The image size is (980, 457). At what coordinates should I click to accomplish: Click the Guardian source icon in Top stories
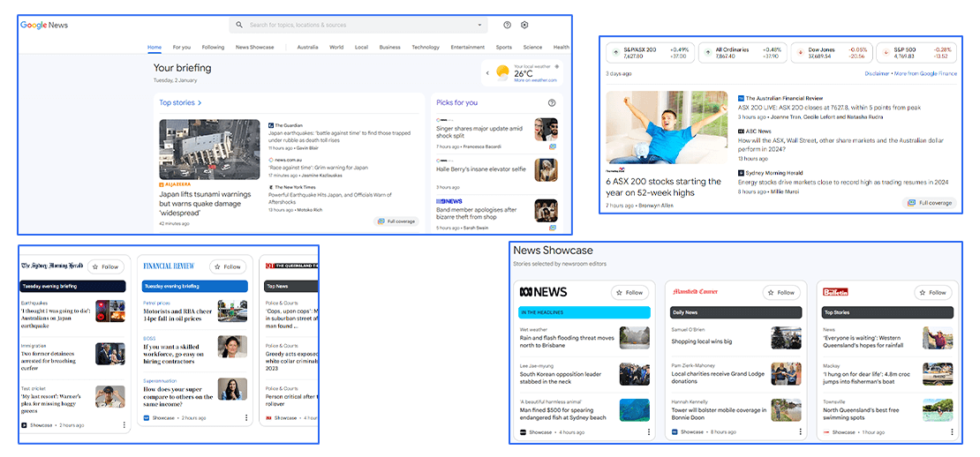[x=271, y=125]
